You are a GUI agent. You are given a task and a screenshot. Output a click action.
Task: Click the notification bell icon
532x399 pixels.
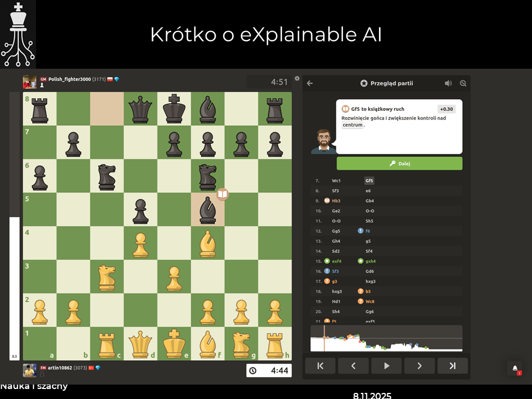[x=515, y=369]
